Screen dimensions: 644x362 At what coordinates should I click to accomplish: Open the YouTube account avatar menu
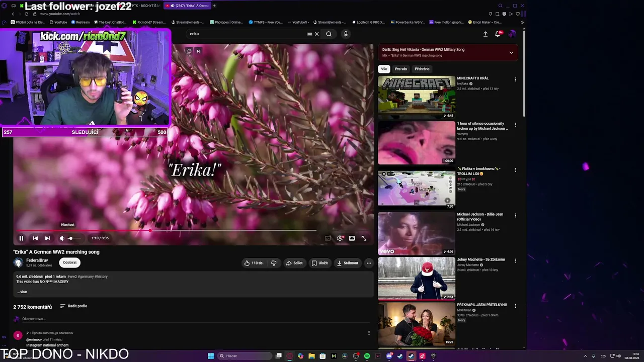(x=512, y=34)
